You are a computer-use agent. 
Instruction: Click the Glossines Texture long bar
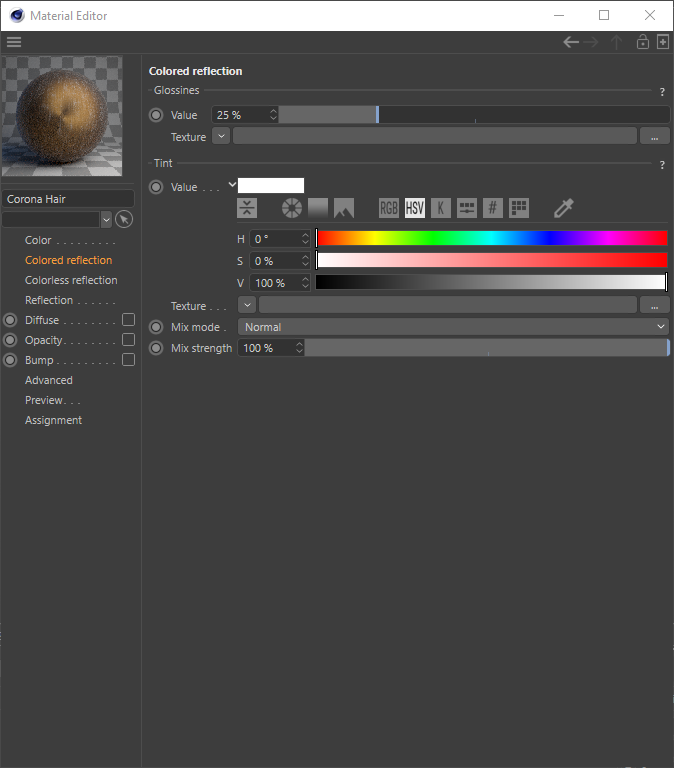(x=435, y=136)
